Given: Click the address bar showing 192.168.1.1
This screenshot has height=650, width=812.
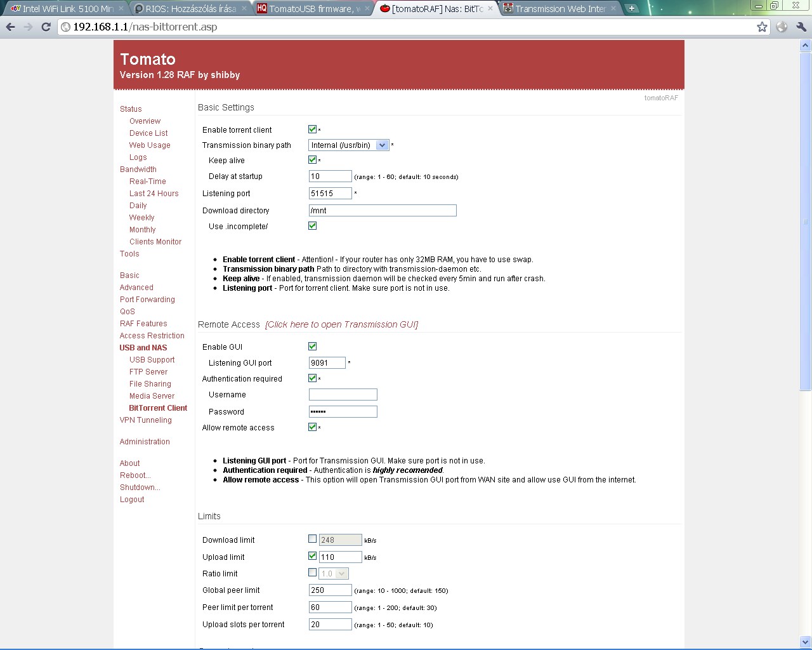Looking at the screenshot, I should pyautogui.click(x=406, y=27).
